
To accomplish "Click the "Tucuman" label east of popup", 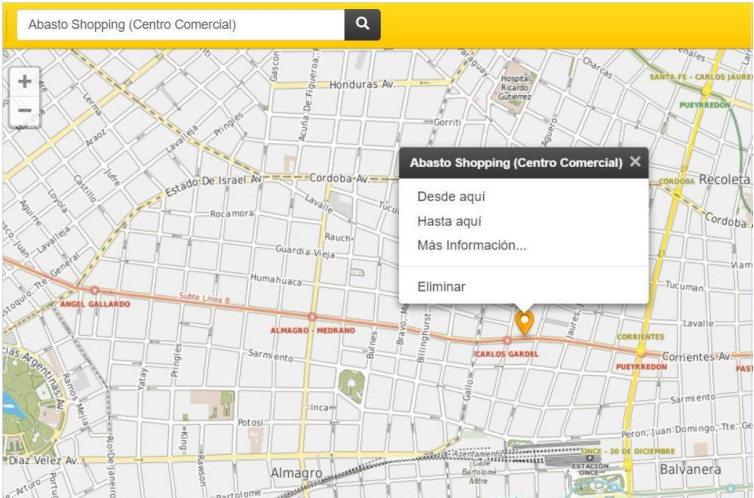I will 684,286.
